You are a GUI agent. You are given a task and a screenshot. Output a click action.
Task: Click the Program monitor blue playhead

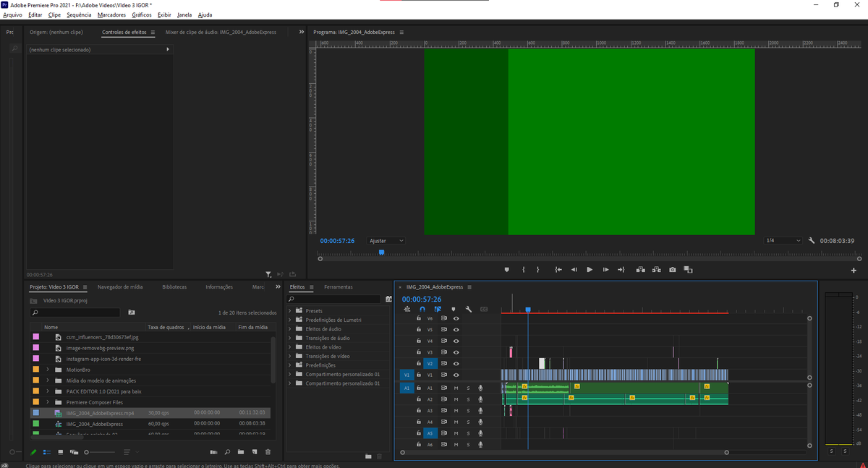coord(381,252)
